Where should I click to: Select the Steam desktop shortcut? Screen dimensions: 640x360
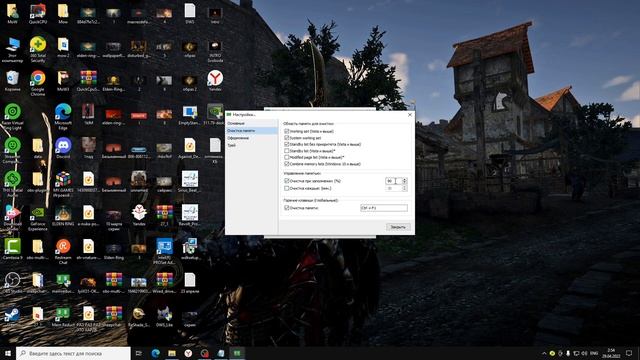pos(12,316)
